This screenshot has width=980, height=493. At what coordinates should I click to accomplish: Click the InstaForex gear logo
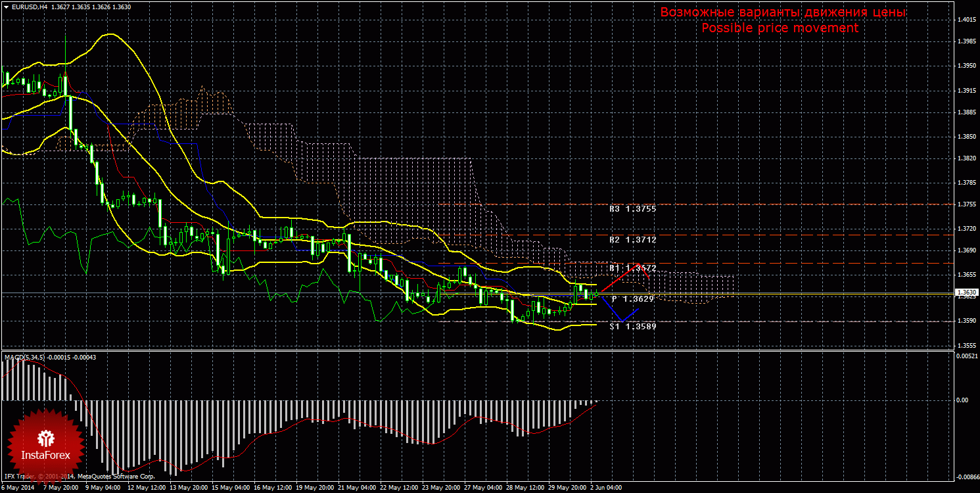pos(45,438)
